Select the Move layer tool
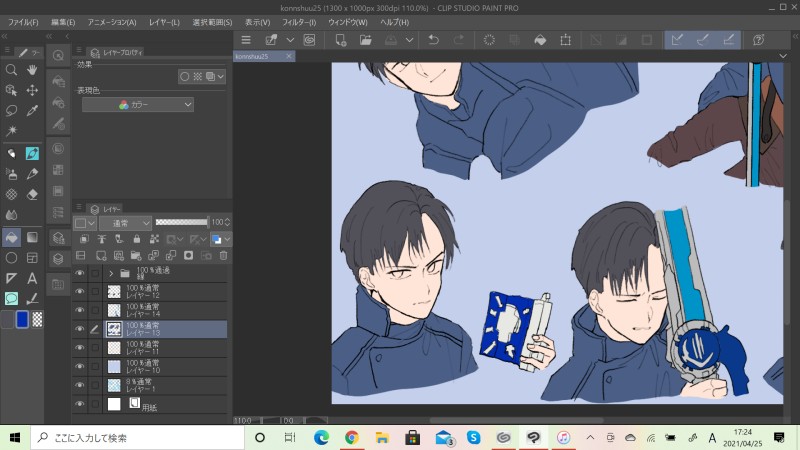800x450 pixels. click(32, 90)
